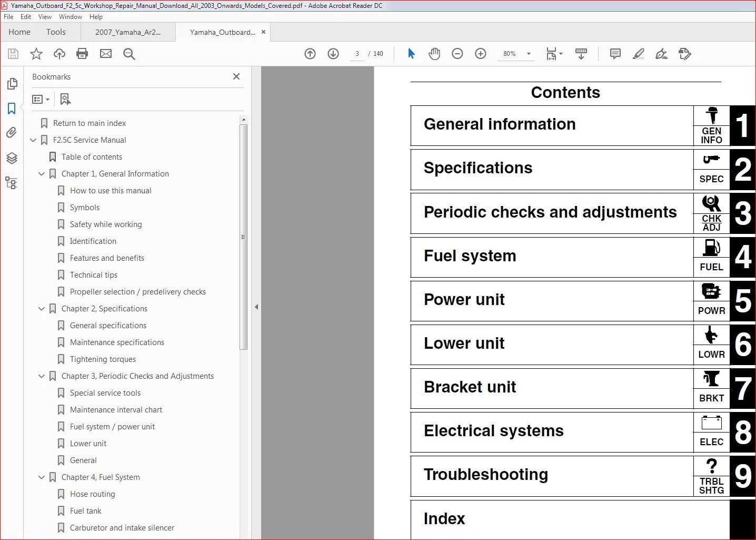Open the Return to main index bookmark
The width and height of the screenshot is (756, 540).
pos(89,123)
